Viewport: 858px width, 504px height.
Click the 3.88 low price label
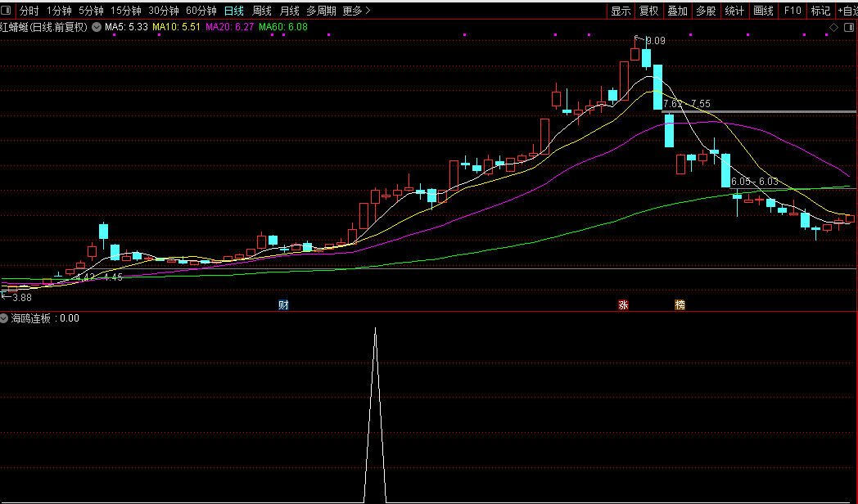click(x=22, y=297)
